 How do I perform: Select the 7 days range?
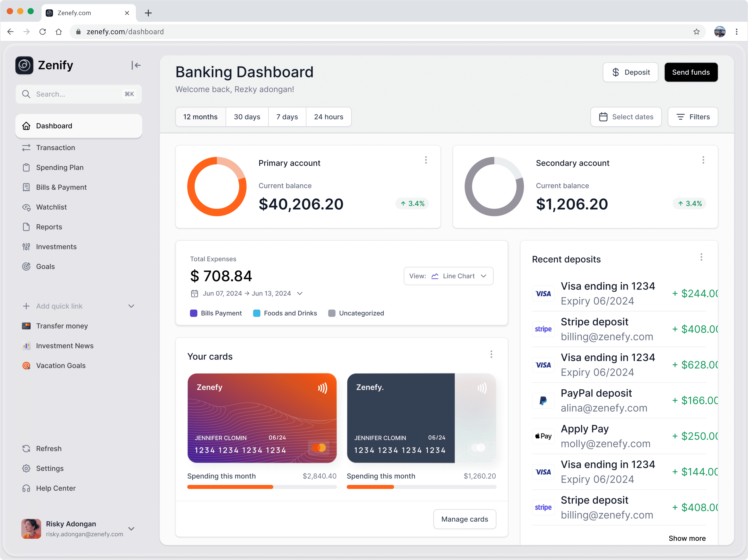click(x=287, y=117)
